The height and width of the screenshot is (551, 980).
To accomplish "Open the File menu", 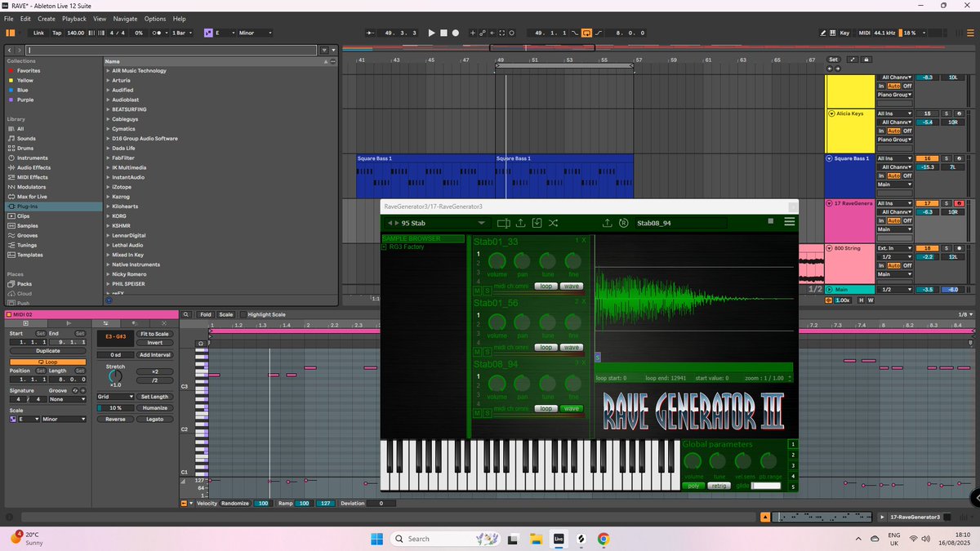I will (x=9, y=18).
